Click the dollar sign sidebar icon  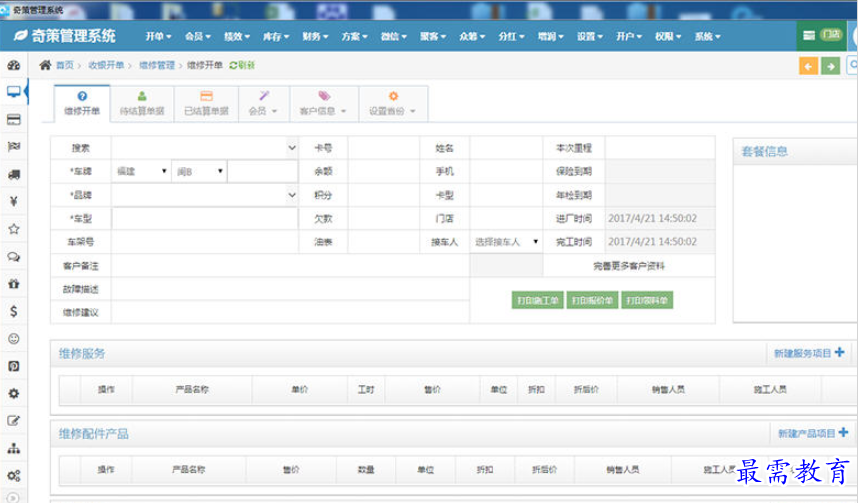point(14,311)
